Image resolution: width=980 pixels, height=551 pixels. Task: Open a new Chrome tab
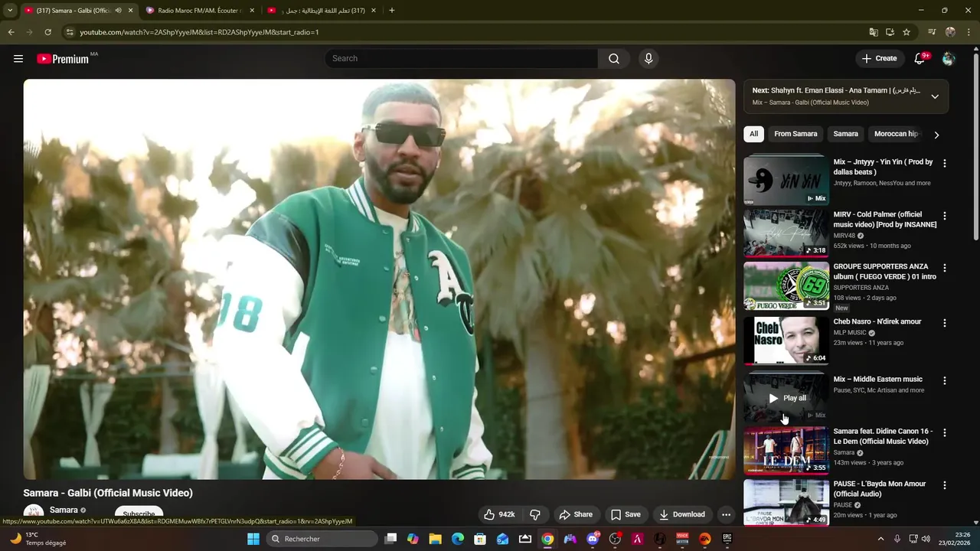(391, 11)
